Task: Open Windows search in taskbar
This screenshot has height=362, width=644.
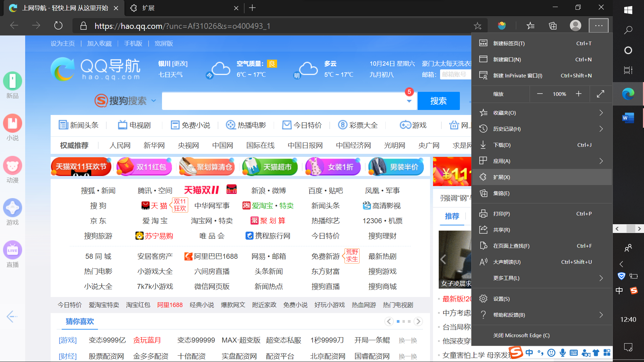Action: coord(628,30)
